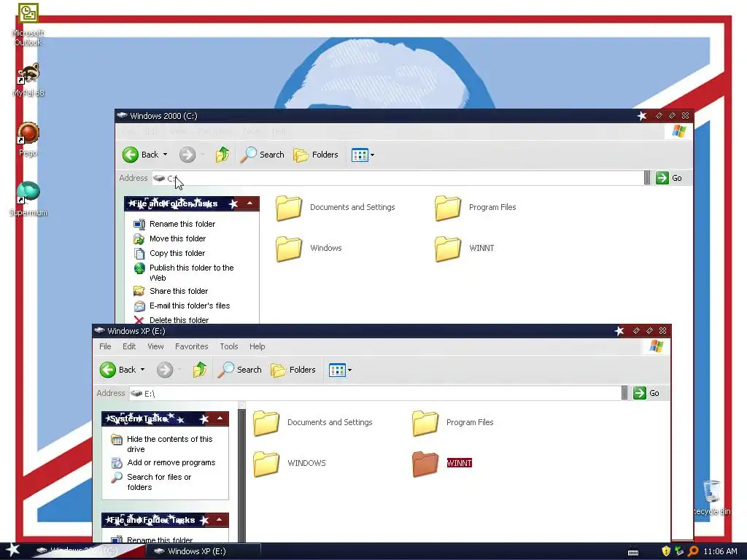The width and height of the screenshot is (747, 560).
Task: Click Views icon in Windows 2000 (C:) window
Action: (360, 155)
